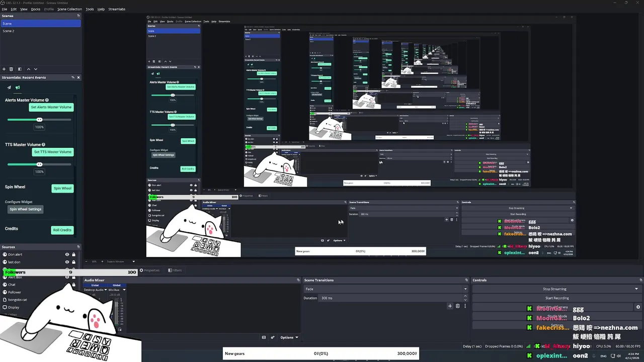Screen dimensions: 644x362
Task: Open the Audio Mixer Options dropdown
Action: click(289, 337)
